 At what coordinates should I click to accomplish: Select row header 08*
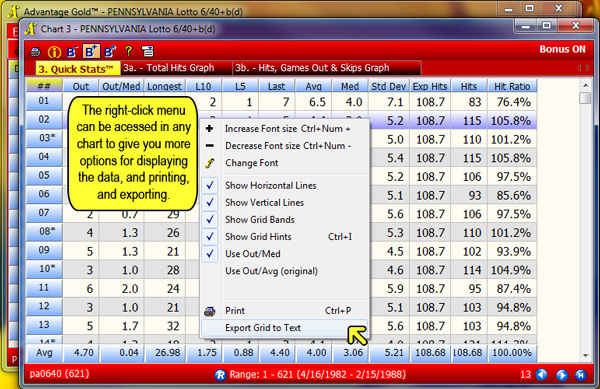(44, 231)
